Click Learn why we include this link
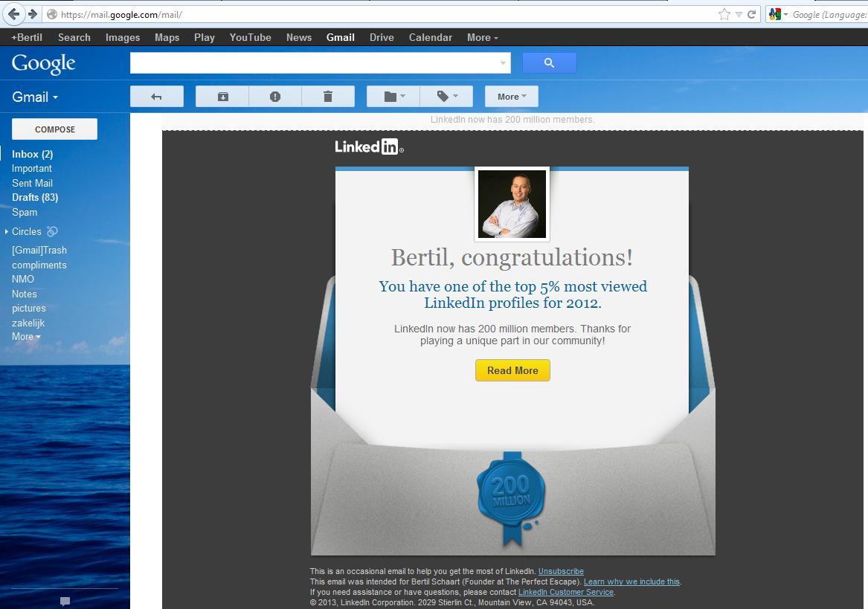 pyautogui.click(x=631, y=582)
